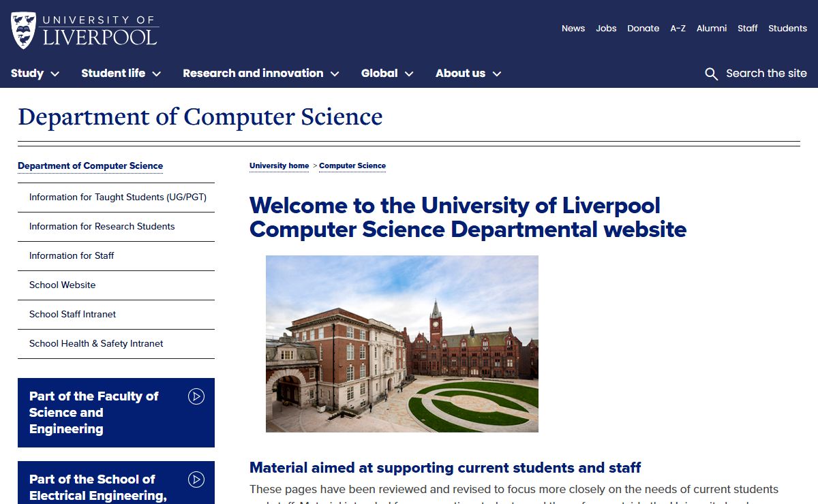818x504 pixels.
Task: Open the Study menu
Action: [x=27, y=73]
